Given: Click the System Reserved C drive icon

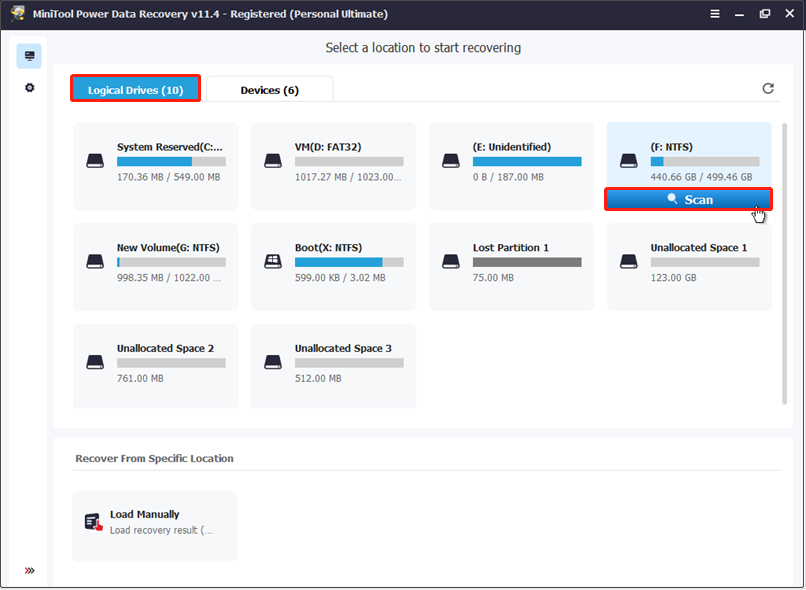Looking at the screenshot, I should click(x=95, y=161).
